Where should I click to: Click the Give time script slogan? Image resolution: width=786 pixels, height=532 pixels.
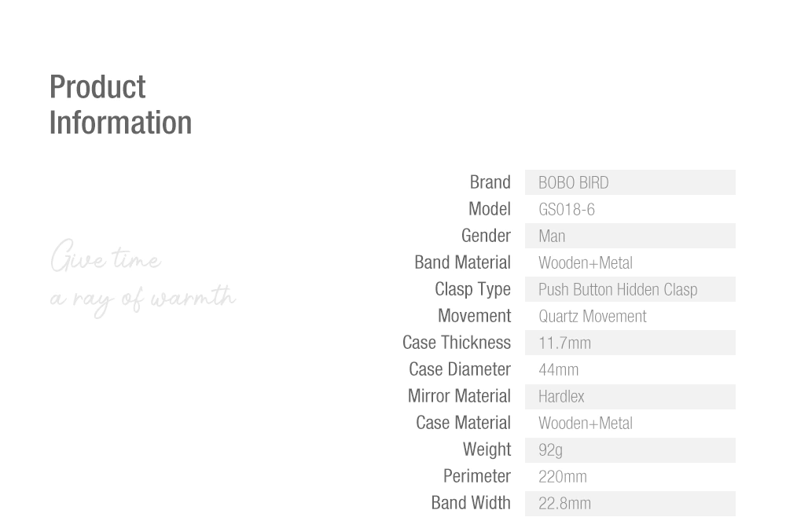click(106, 256)
